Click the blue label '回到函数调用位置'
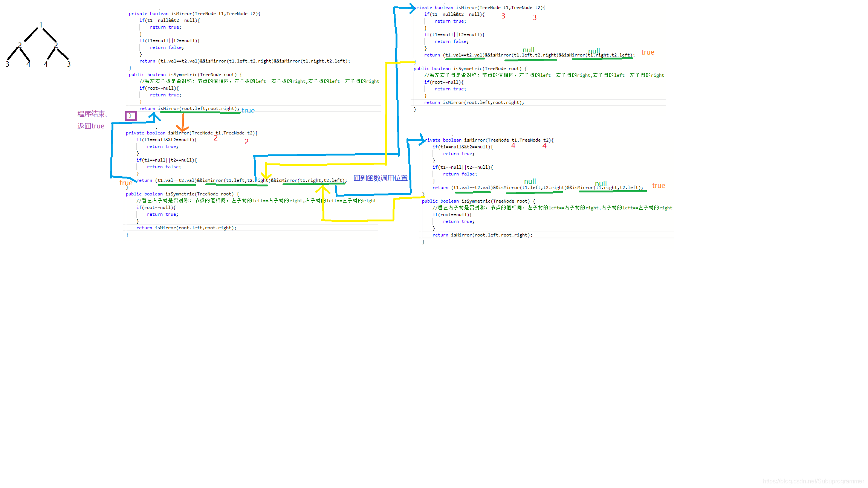Image resolution: width=868 pixels, height=488 pixels. click(380, 178)
